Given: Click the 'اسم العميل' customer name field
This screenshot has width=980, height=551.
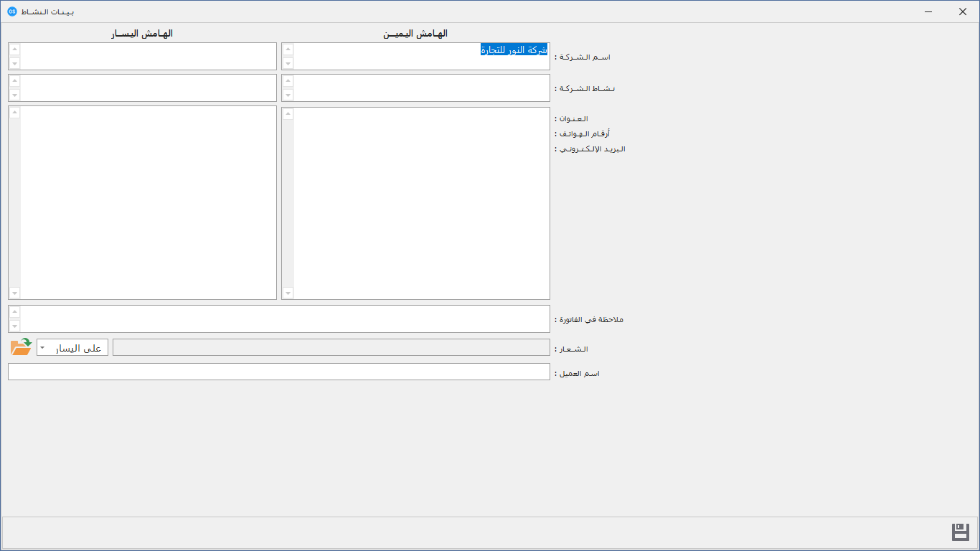Looking at the screenshot, I should pyautogui.click(x=279, y=372).
